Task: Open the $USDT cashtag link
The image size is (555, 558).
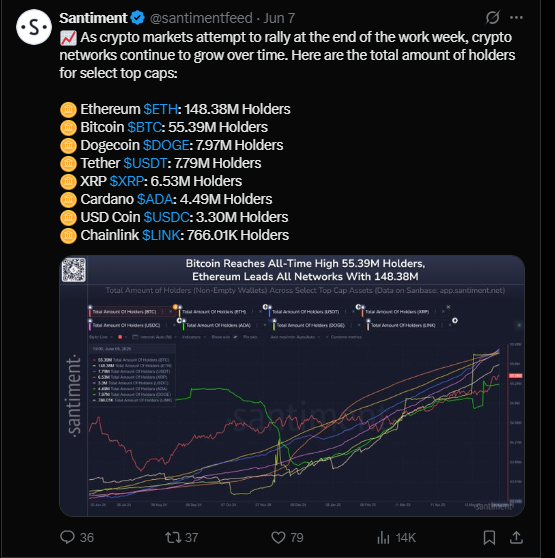Action: point(145,163)
